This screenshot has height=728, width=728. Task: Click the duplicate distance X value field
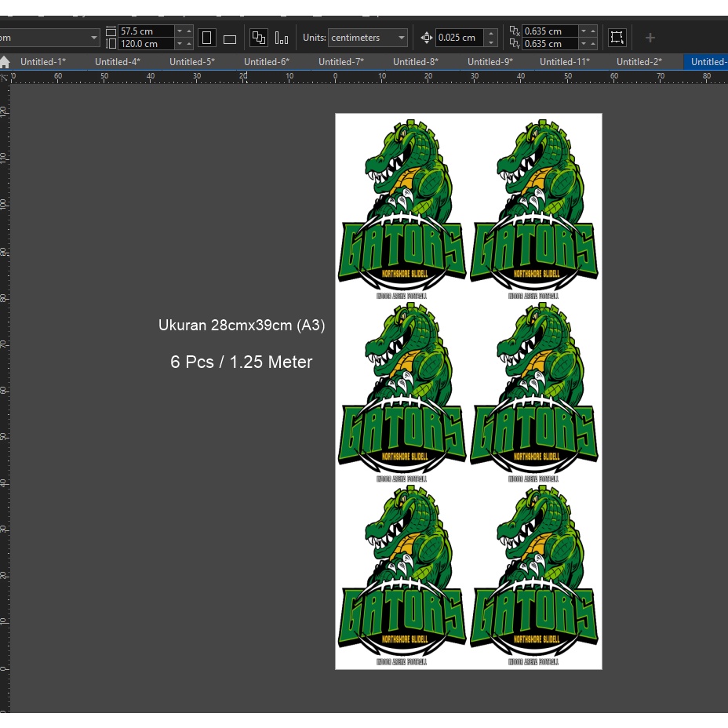tap(549, 31)
